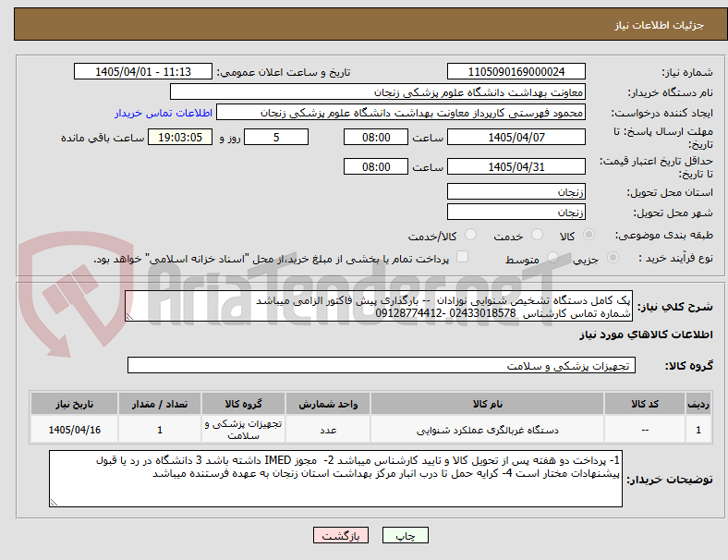Viewport: 728px width, 560px height.
Task: Click the بازگشت (back) button
Action: point(341,535)
